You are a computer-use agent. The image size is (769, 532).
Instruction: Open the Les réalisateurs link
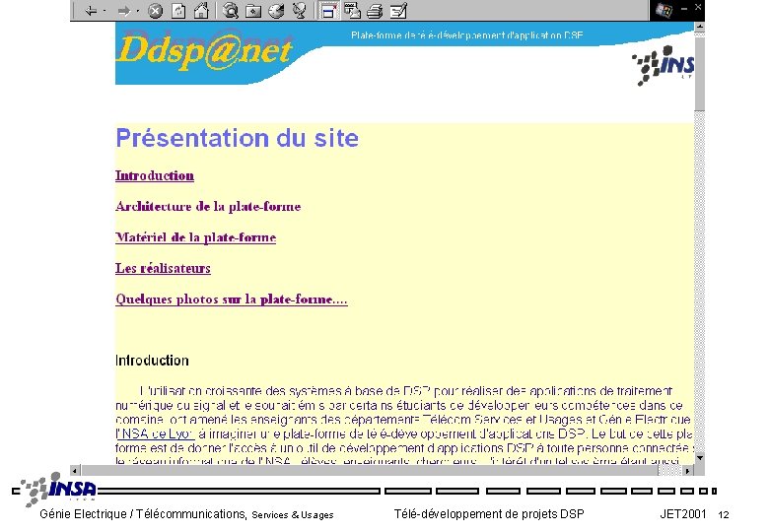pos(163,268)
